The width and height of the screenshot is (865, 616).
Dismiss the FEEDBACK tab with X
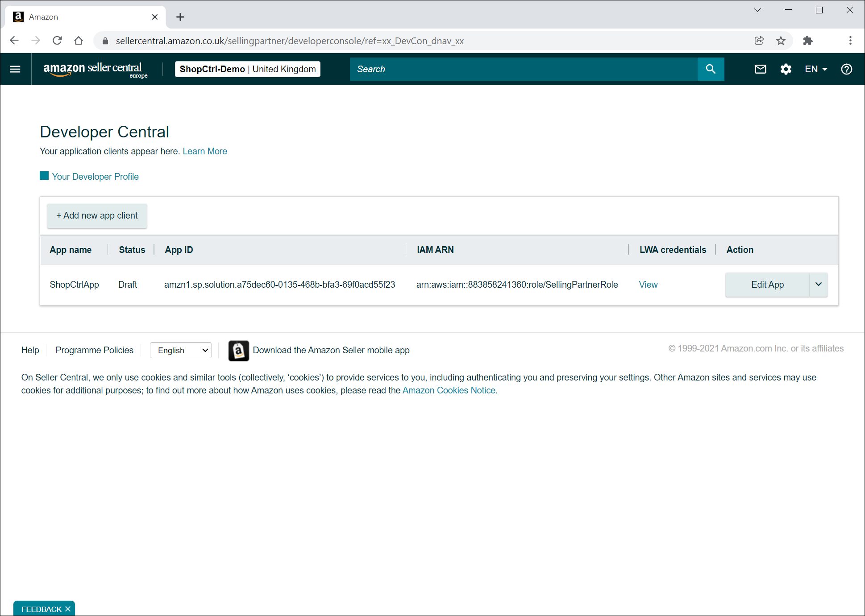point(68,609)
